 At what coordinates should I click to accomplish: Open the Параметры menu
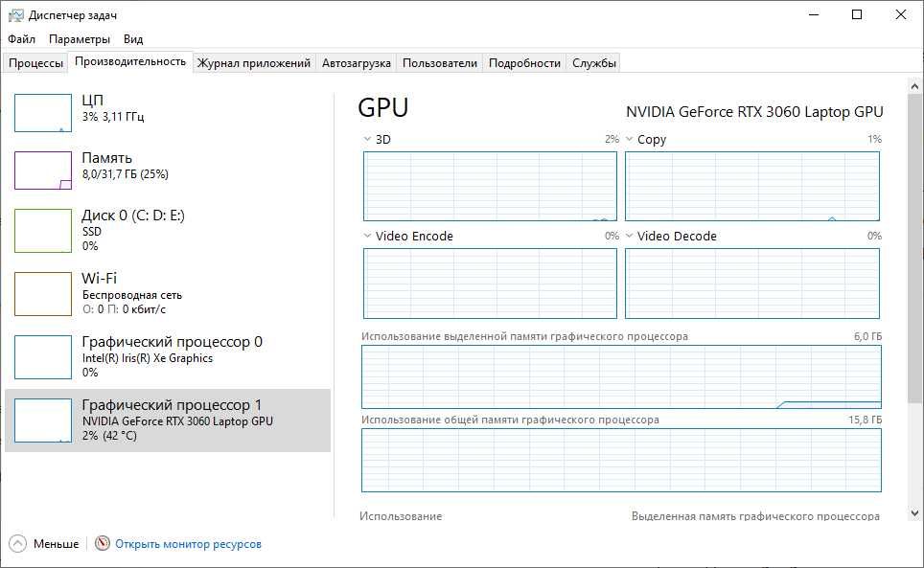tap(80, 39)
